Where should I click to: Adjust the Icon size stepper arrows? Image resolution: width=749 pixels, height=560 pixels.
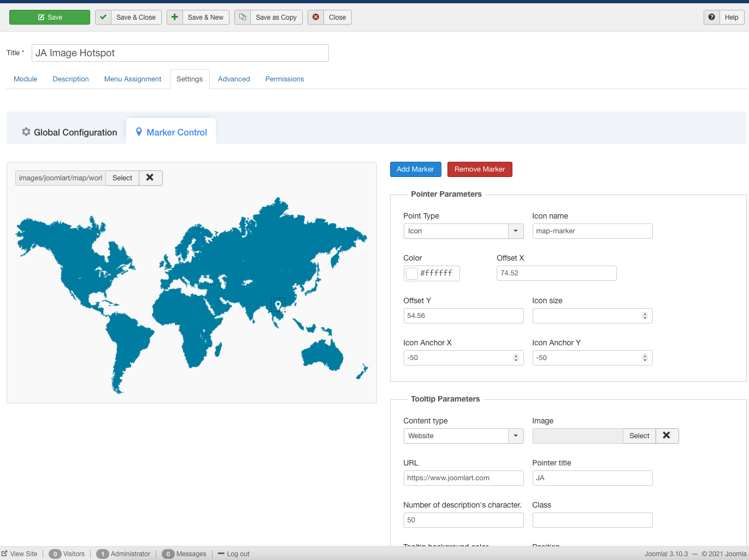click(x=645, y=316)
